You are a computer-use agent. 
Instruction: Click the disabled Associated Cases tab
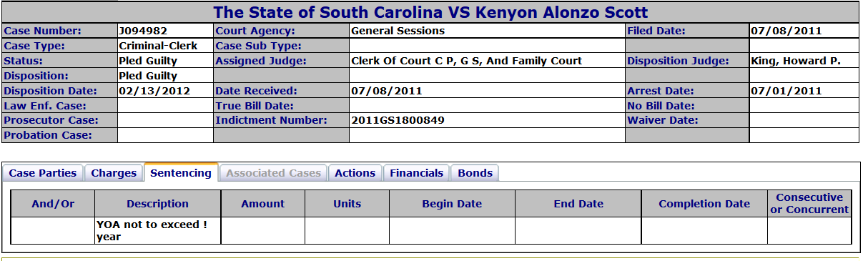(x=273, y=173)
